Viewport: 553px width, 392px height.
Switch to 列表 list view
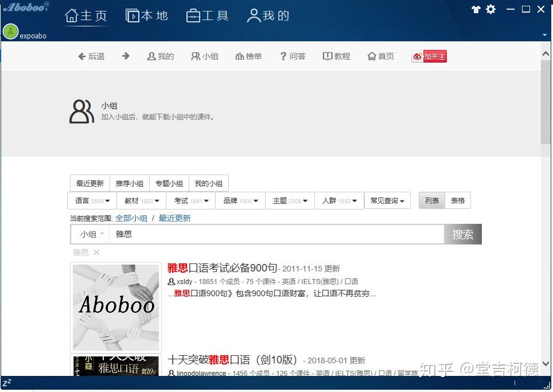point(431,200)
